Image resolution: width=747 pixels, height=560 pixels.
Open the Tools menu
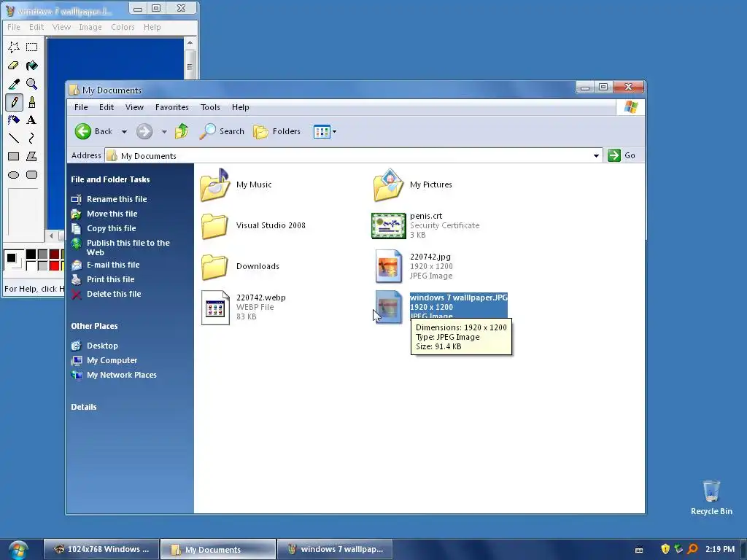[210, 107]
